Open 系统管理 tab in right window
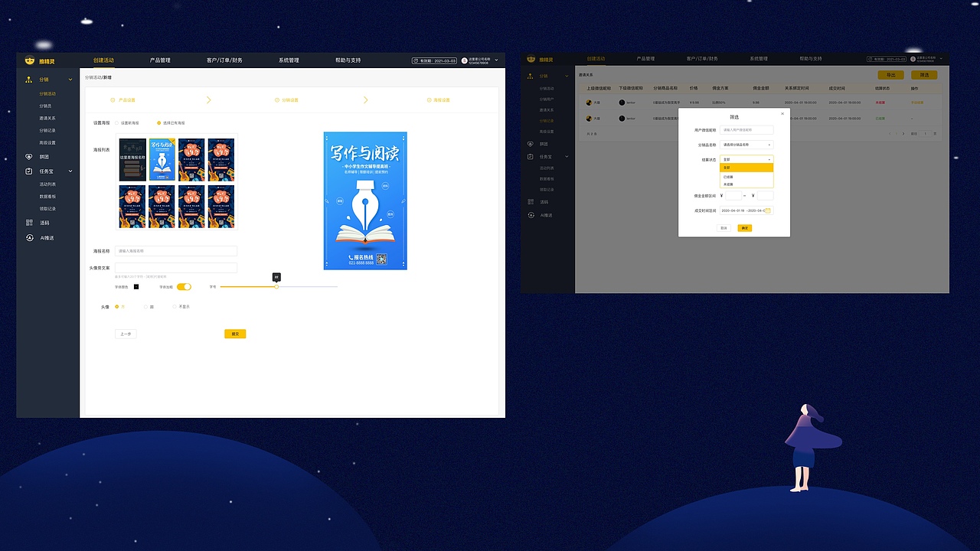 coord(758,59)
